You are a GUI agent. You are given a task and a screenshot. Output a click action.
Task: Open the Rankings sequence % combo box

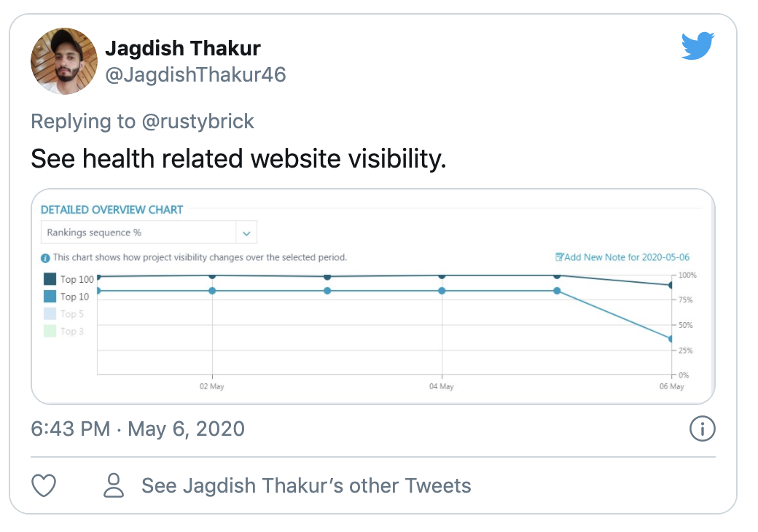coord(138,233)
